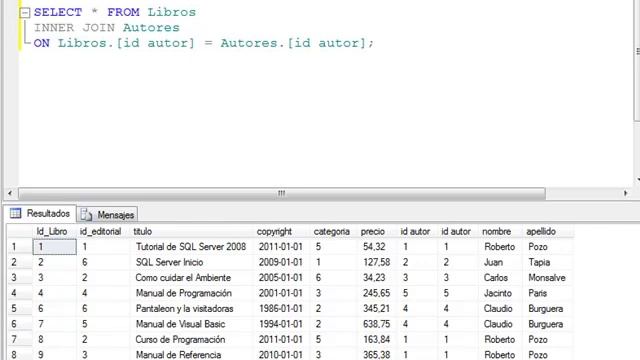
Task: Click 'Libros' table name in SELECT line
Action: click(171, 12)
